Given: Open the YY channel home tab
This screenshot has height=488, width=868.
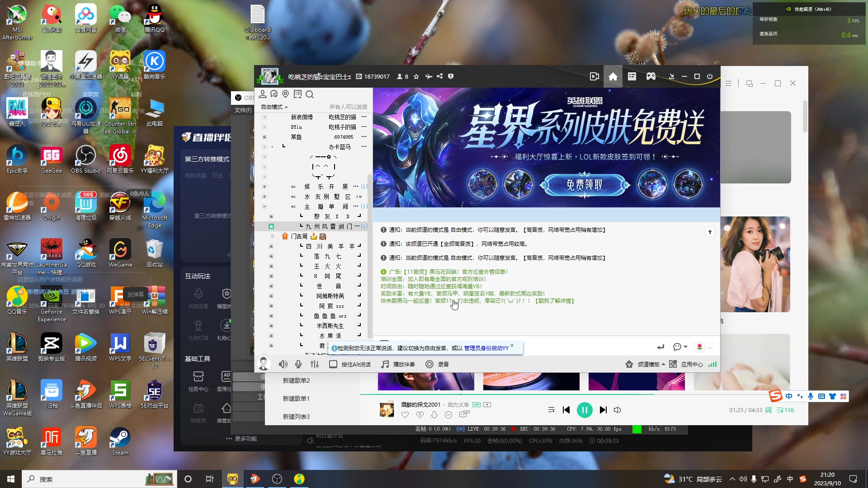Looking at the screenshot, I should point(613,77).
